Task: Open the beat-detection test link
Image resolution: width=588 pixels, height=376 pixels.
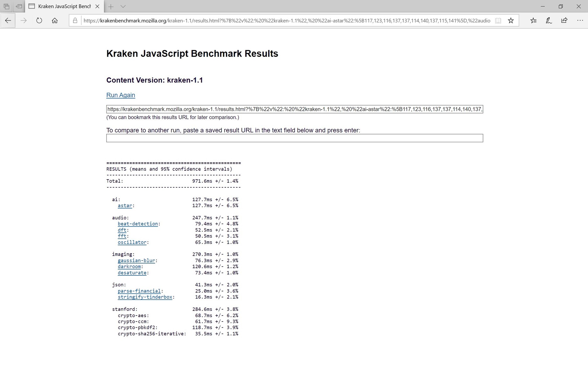Action: point(138,224)
